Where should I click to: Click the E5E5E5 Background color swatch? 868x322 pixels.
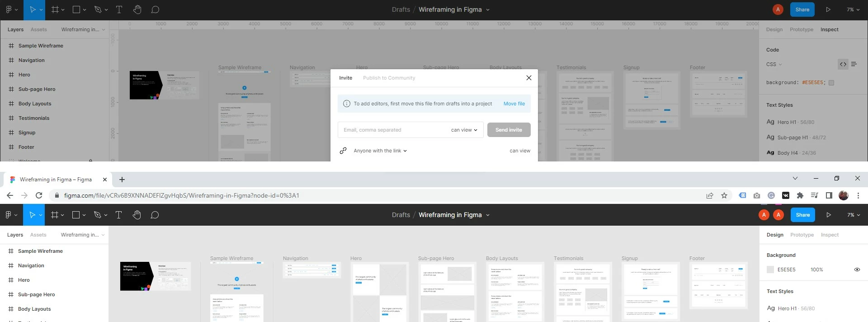coord(770,270)
